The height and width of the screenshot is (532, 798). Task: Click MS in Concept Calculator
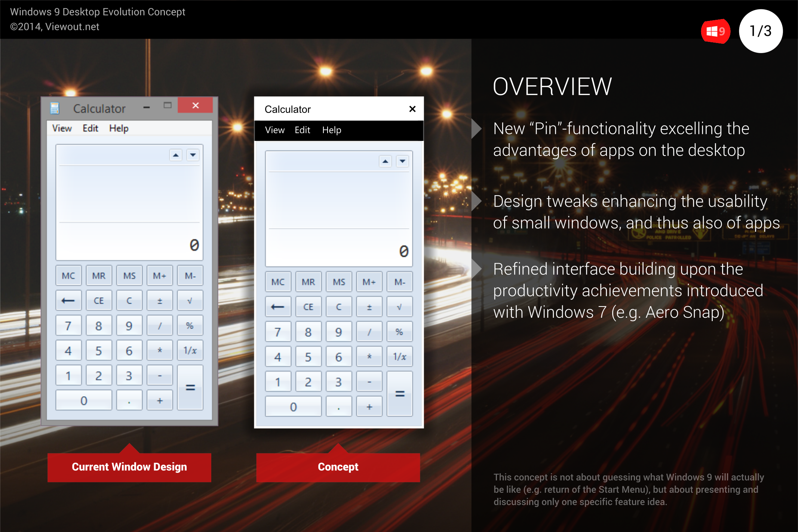339,282
